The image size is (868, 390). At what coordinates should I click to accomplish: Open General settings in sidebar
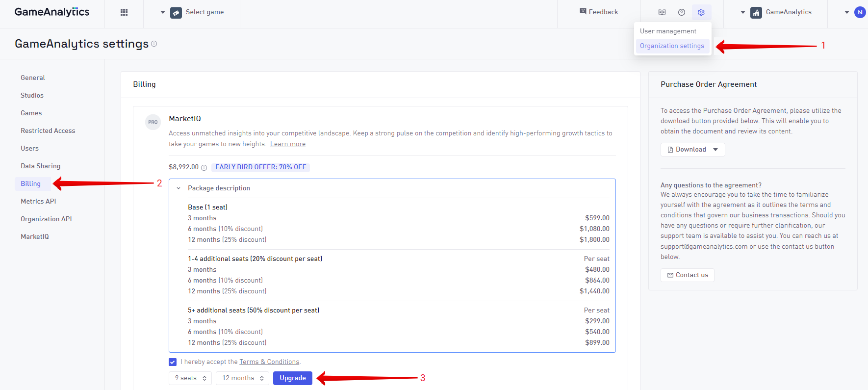[33, 78]
